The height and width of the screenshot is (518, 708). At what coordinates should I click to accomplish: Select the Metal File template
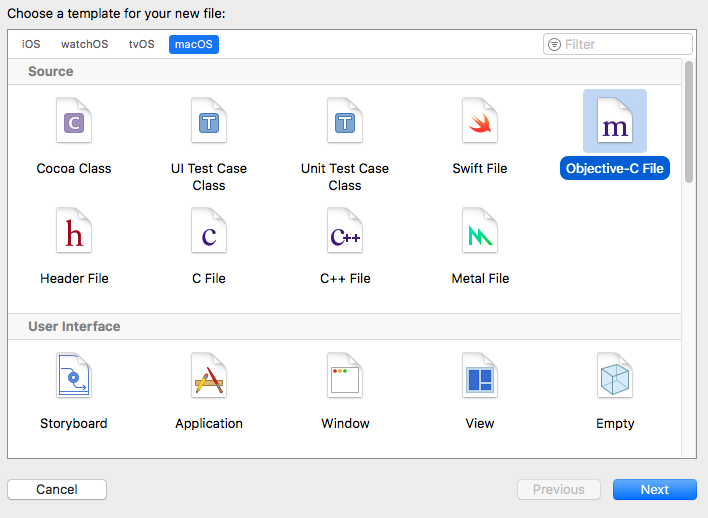pos(480,230)
